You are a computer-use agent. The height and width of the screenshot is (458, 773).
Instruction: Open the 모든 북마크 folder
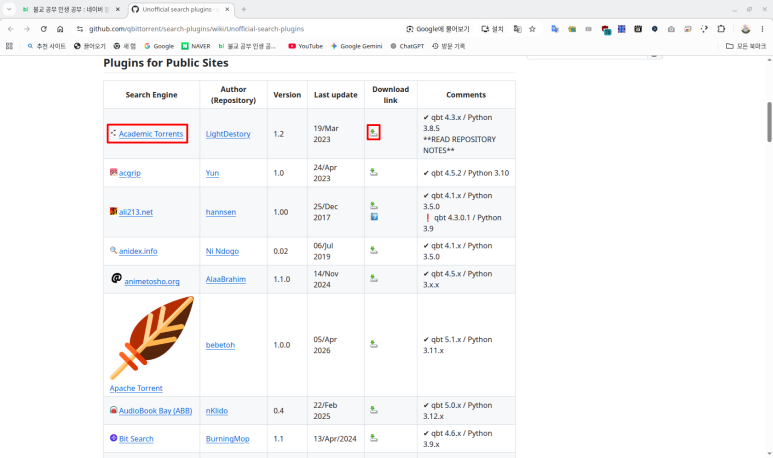pyautogui.click(x=746, y=46)
